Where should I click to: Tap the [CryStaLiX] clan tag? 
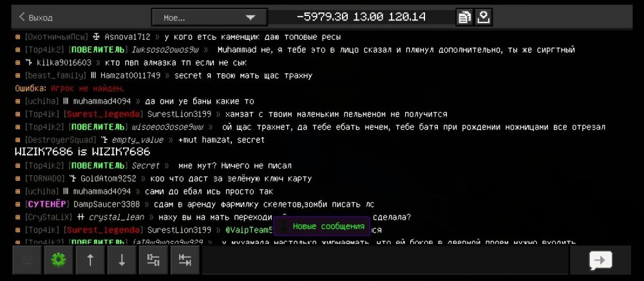coord(48,217)
